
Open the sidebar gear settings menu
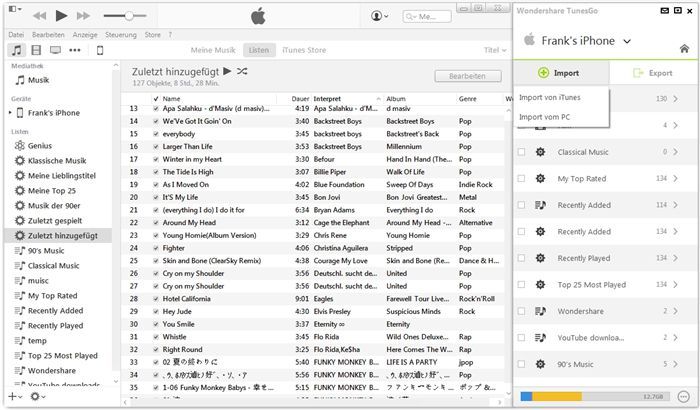point(37,397)
